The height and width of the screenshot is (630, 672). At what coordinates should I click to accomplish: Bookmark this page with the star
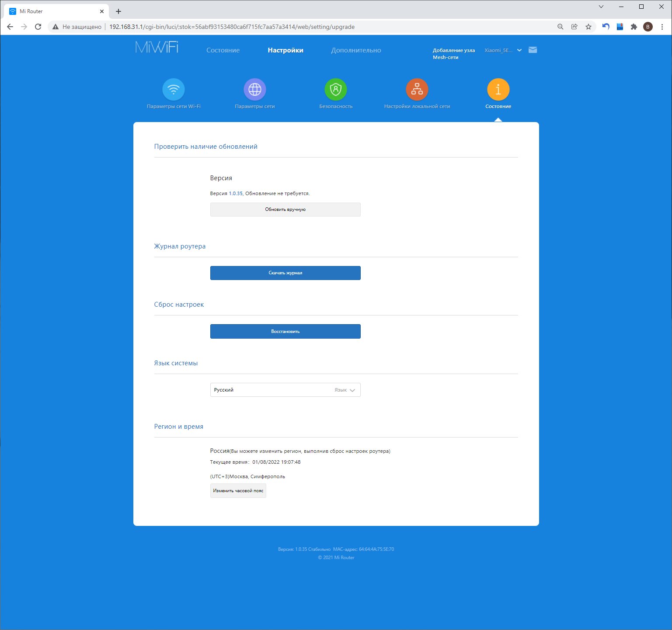588,27
